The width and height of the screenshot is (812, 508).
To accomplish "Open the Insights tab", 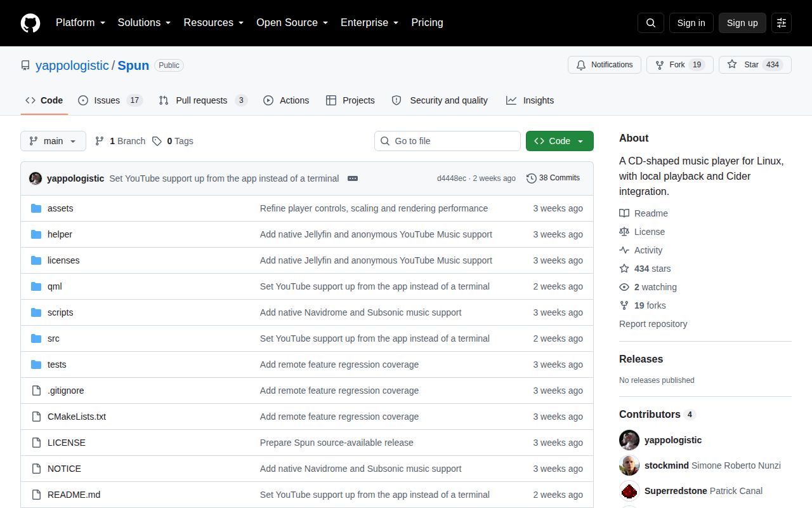I will pyautogui.click(x=530, y=100).
